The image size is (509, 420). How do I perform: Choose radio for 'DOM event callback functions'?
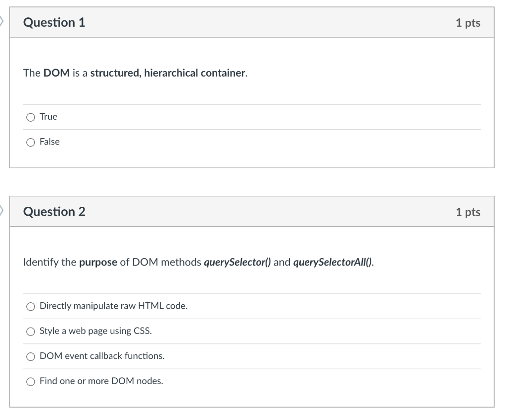point(30,356)
